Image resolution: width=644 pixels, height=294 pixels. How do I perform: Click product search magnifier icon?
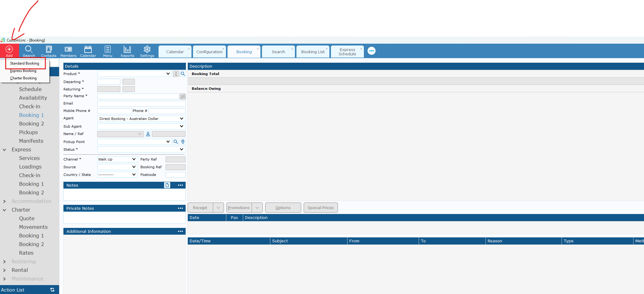183,74
